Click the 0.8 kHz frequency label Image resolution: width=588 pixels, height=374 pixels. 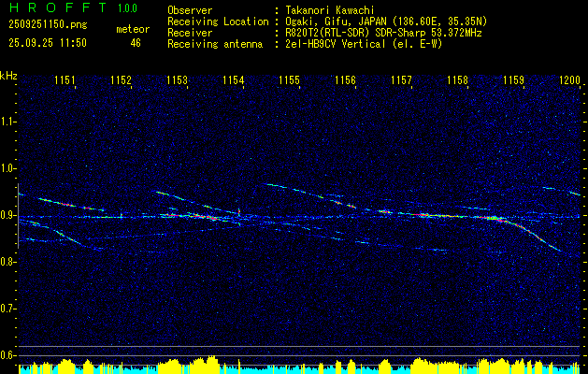7,262
